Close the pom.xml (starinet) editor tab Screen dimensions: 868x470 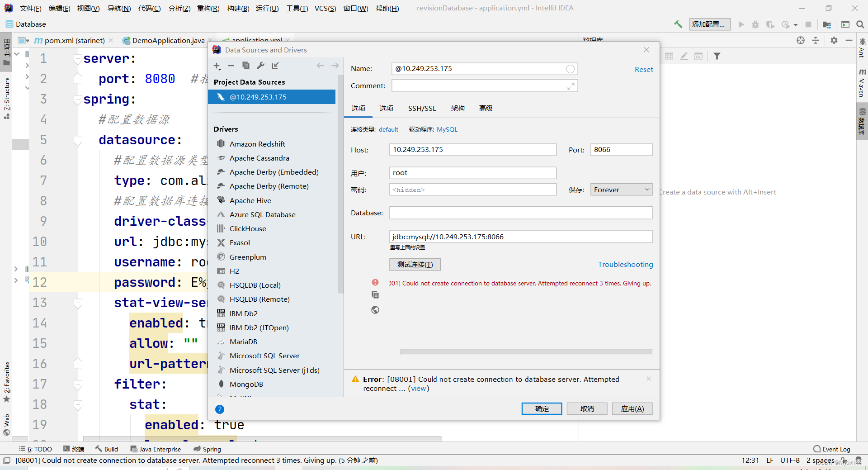point(111,40)
